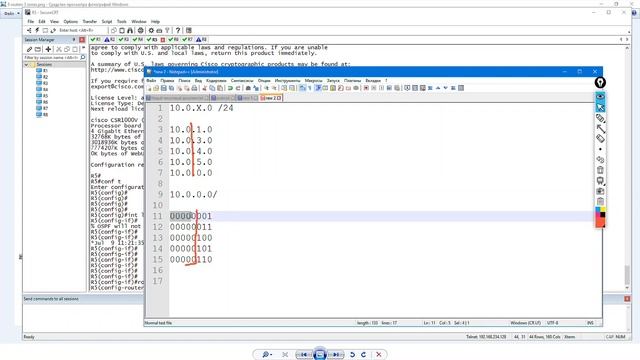Image resolution: width=640 pixels, height=360 pixels.
Task: Open the Edit menu in SecureCRT
Action: click(x=42, y=22)
